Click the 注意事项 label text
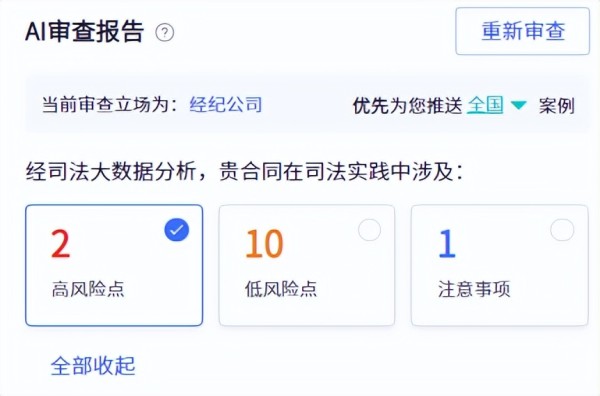Image resolution: width=600 pixels, height=396 pixels. (x=474, y=289)
